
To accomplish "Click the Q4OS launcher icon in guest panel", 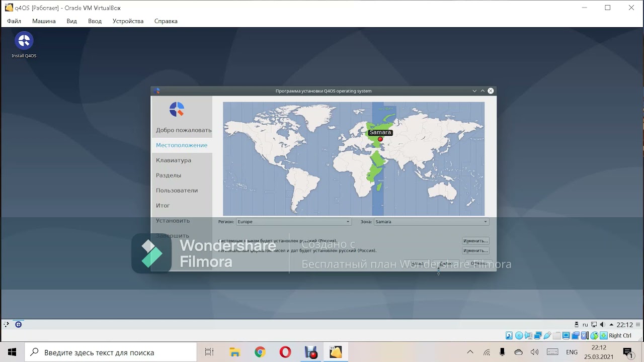I will (x=18, y=324).
